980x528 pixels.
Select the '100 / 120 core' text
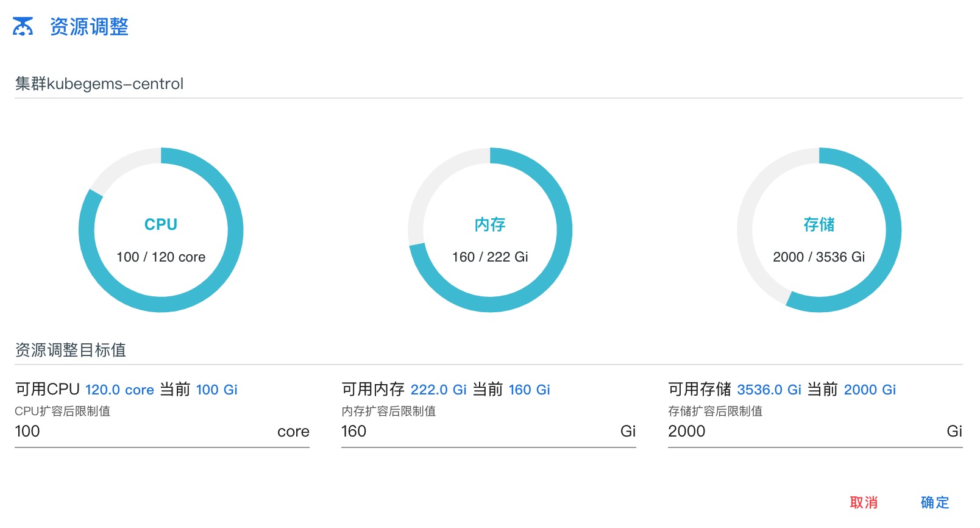(x=161, y=257)
